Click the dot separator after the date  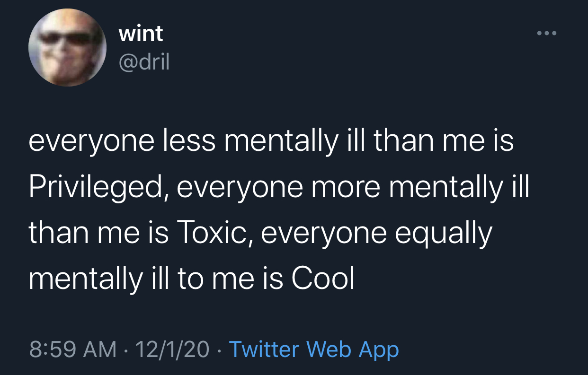click(x=219, y=349)
